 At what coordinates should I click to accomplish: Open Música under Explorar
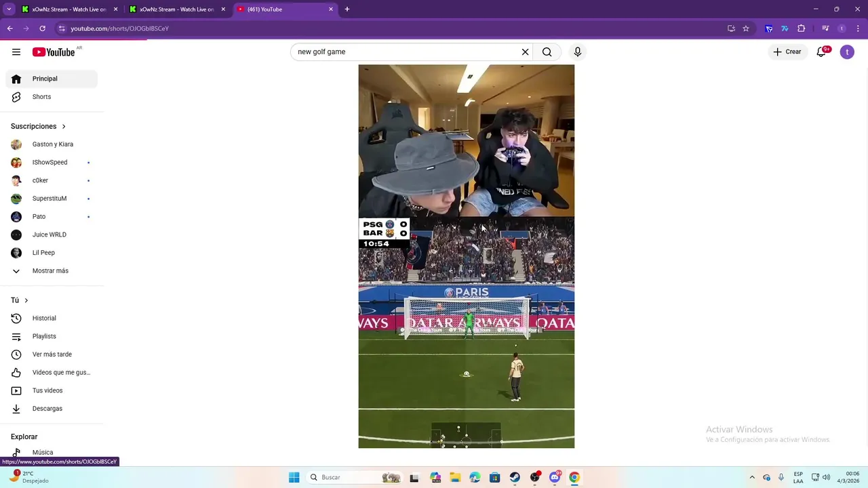(x=52, y=452)
